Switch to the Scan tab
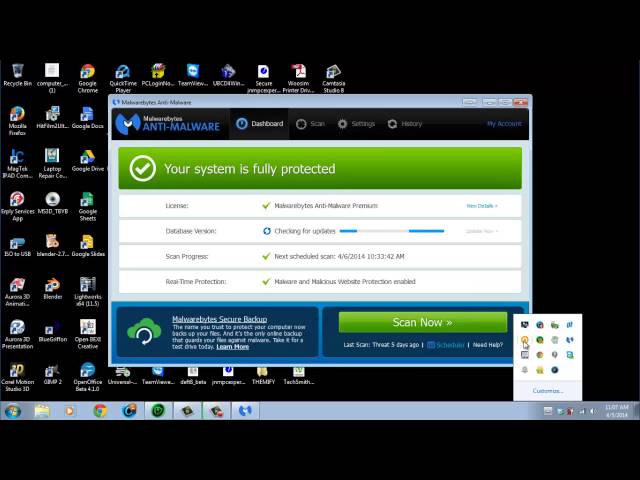Viewport: 640px width, 480px height. click(311, 124)
